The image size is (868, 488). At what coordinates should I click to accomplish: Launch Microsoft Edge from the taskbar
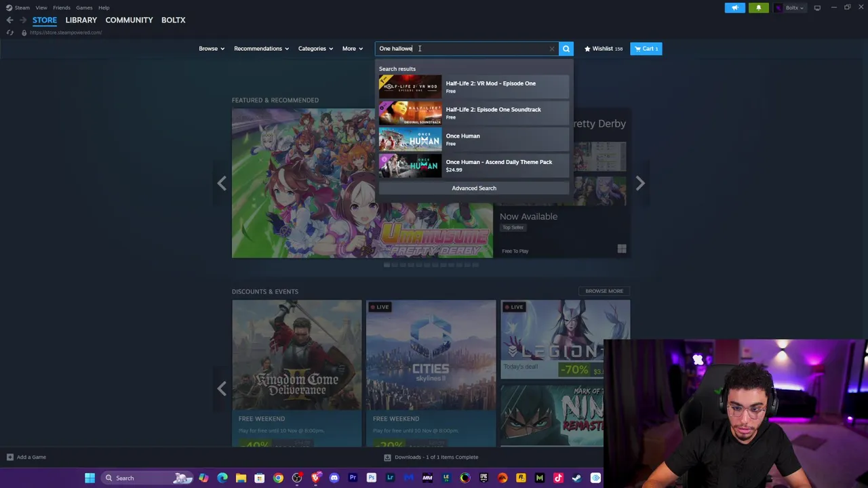point(222,478)
